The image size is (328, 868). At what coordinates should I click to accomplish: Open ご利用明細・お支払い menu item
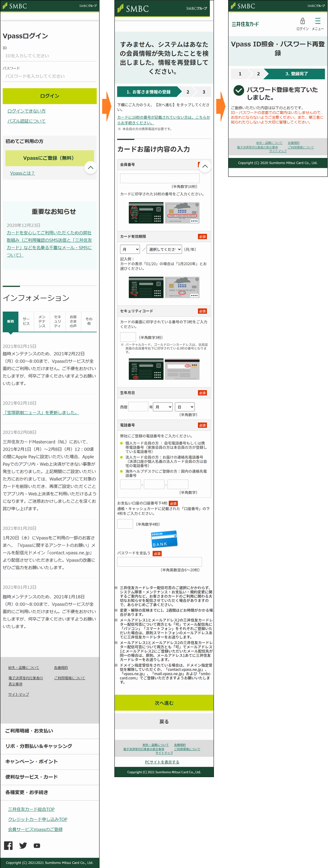pyautogui.click(x=50, y=731)
